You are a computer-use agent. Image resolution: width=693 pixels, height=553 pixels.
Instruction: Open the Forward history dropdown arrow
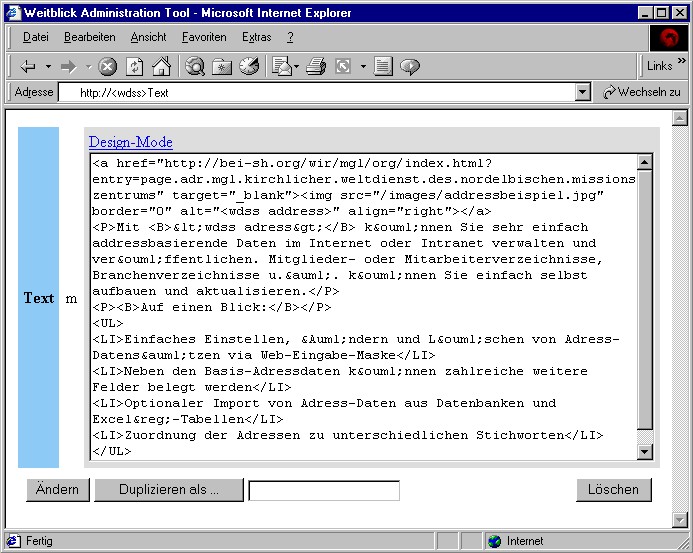88,67
